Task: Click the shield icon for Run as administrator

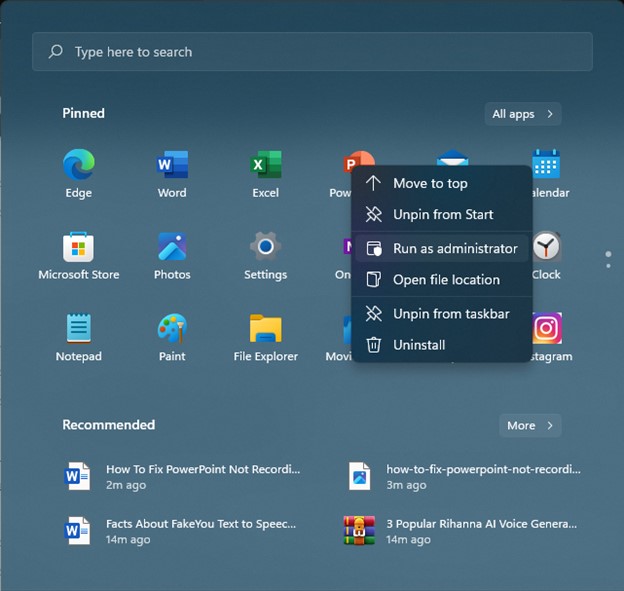Action: 374,249
